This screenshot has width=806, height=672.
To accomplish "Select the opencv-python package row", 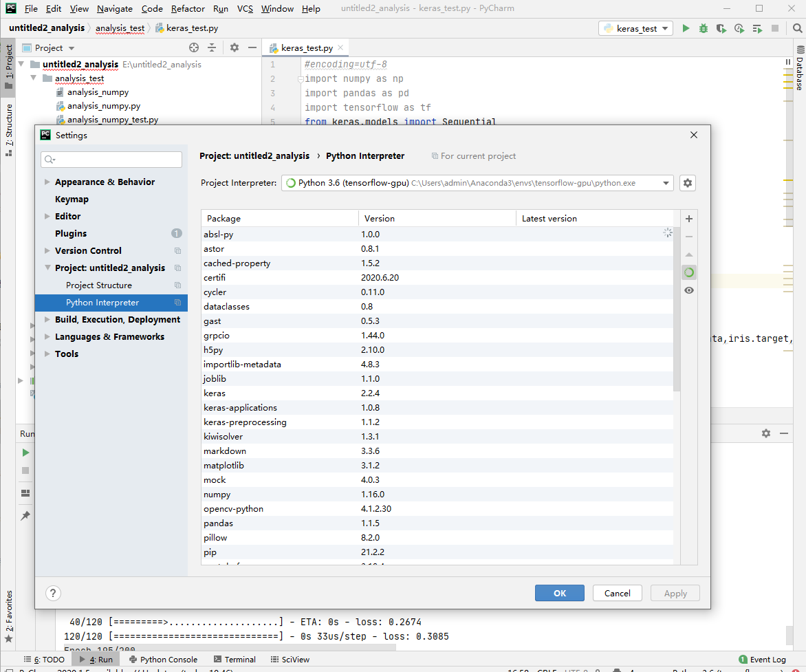I will click(437, 508).
